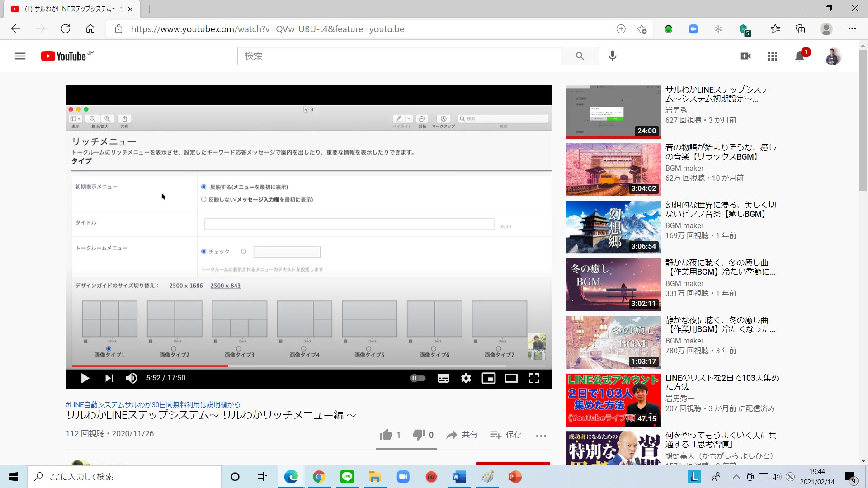The height and width of the screenshot is (488, 868).
Task: Seek on the video progress bar
Action: point(309,366)
